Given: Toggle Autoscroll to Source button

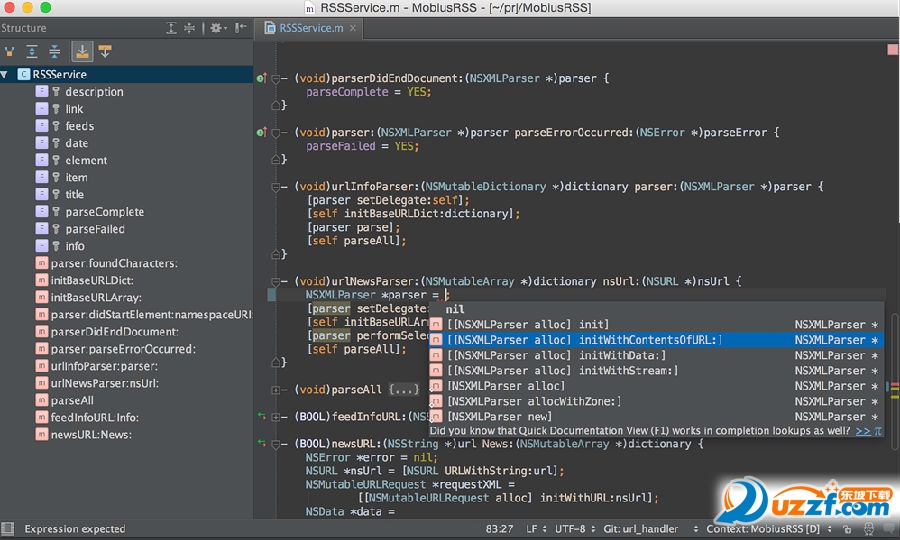Looking at the screenshot, I should [82, 51].
